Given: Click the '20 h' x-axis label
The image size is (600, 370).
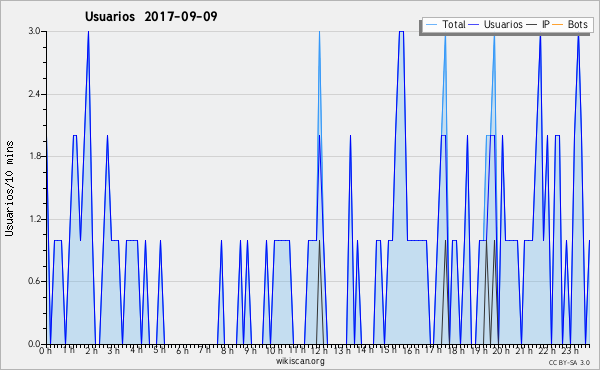Looking at the screenshot, I should coord(501,350).
